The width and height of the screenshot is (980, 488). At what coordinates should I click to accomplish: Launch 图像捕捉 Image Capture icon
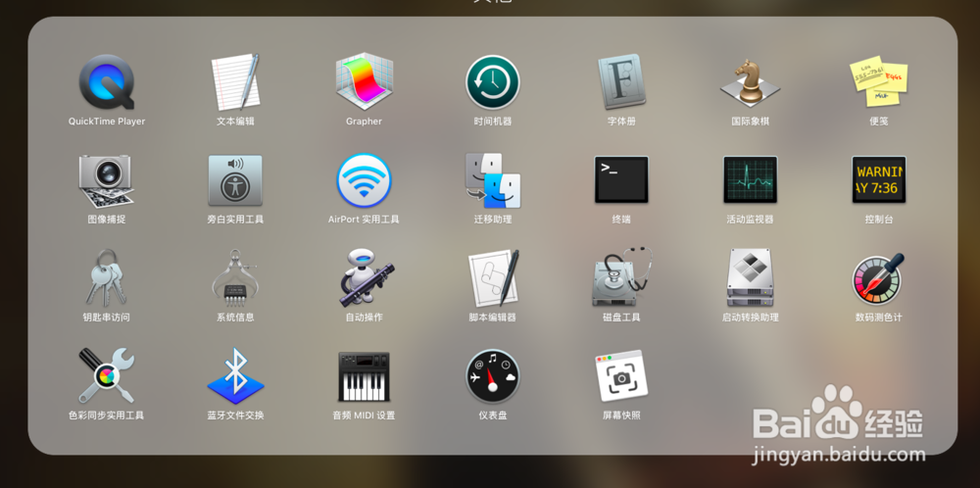tap(106, 180)
